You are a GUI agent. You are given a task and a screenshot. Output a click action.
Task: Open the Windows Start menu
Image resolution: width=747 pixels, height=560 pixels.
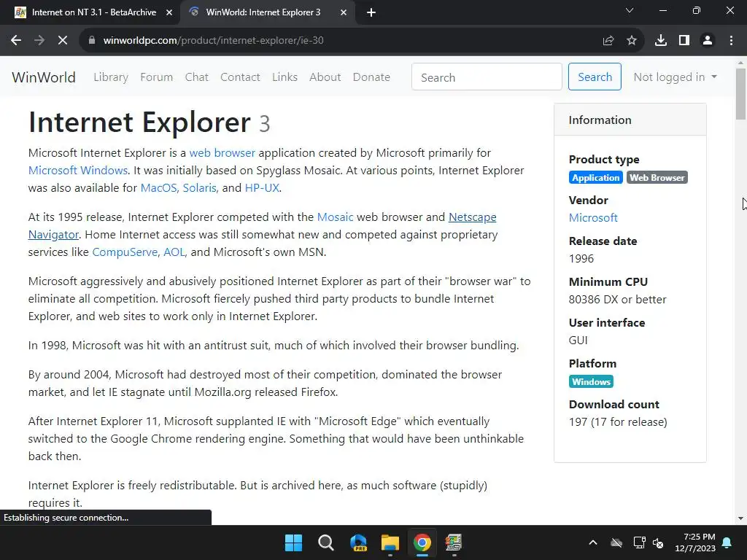point(293,542)
